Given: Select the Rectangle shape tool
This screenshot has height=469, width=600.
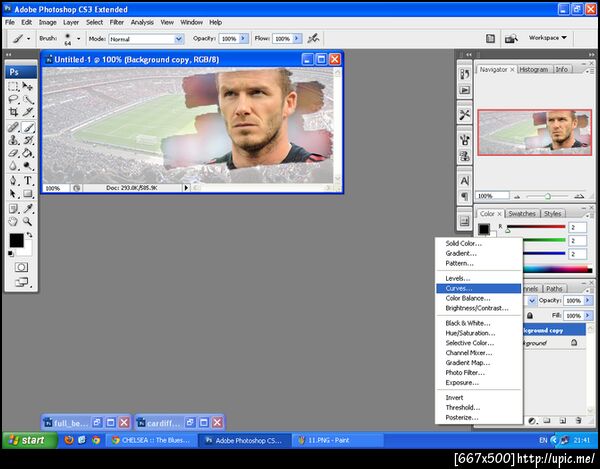Looking at the screenshot, I should click(x=28, y=194).
